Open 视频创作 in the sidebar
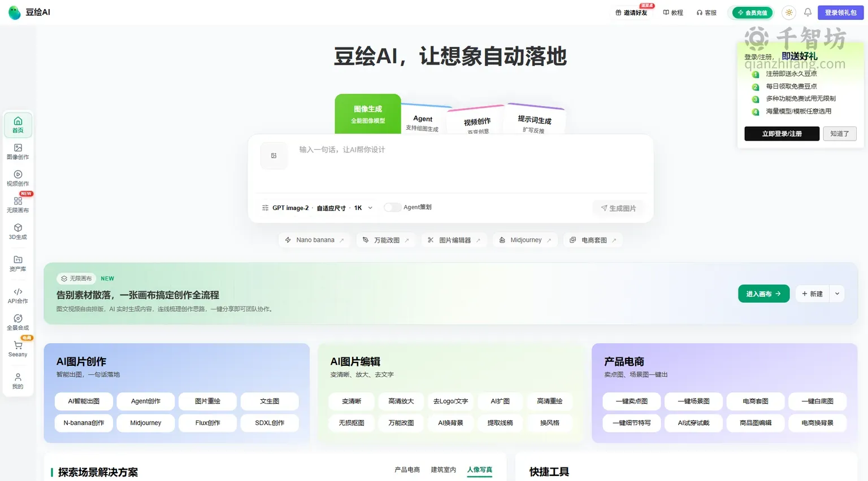Screen dimensions: 868x481 [x=18, y=178]
